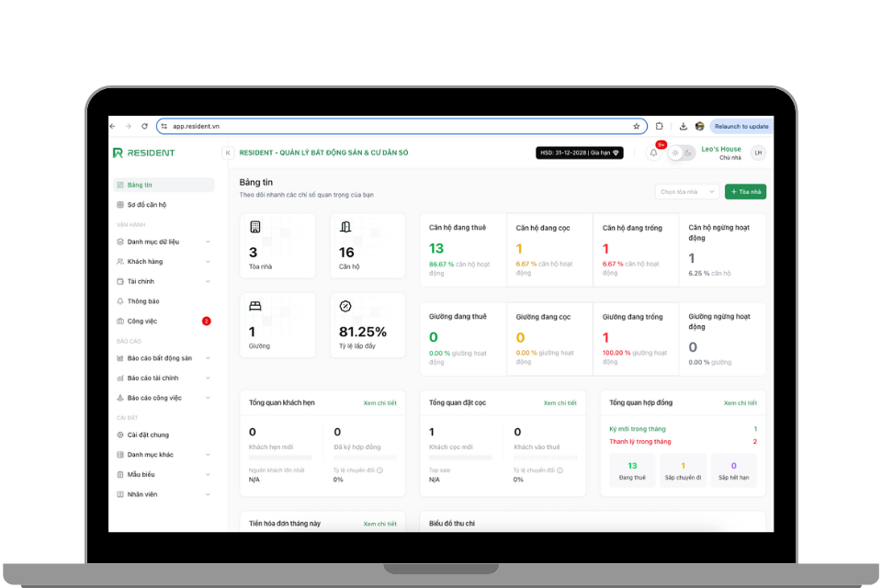Switch to light mode with sun toggle
This screenshot has width=882, height=588.
(675, 153)
